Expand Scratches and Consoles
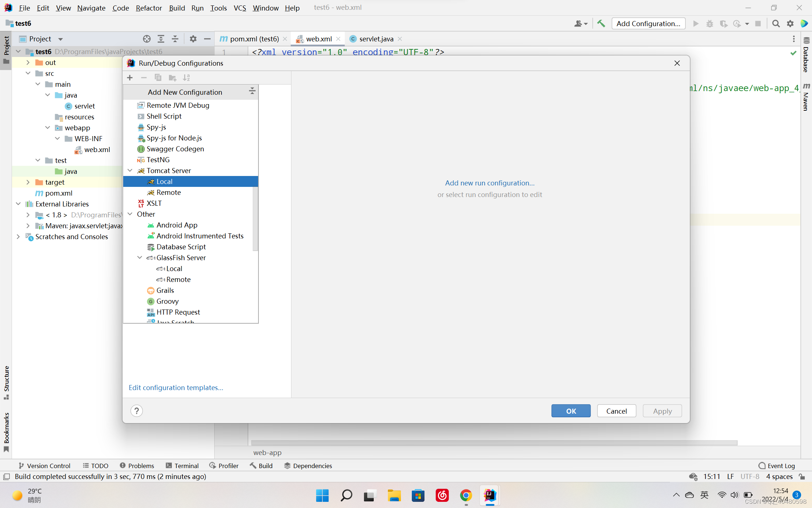Image resolution: width=812 pixels, height=508 pixels. (x=18, y=237)
